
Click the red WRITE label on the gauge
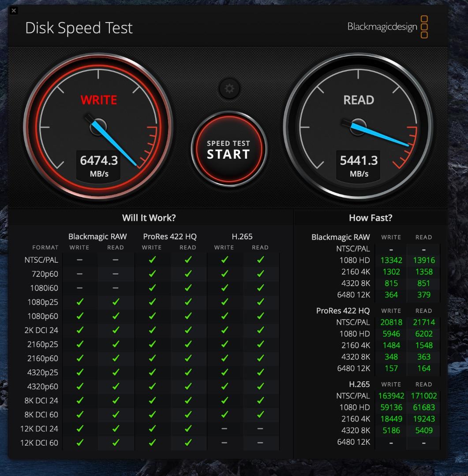[99, 100]
